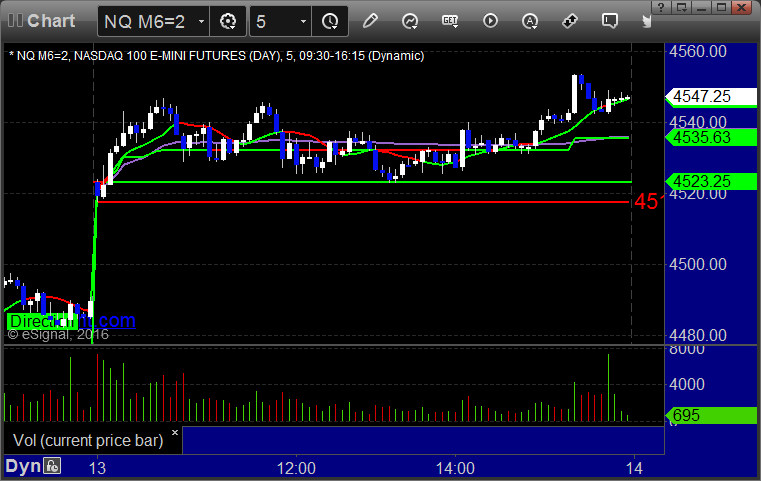Expand the NQ M6=2 symbol dropdown arrow

pyautogui.click(x=201, y=21)
